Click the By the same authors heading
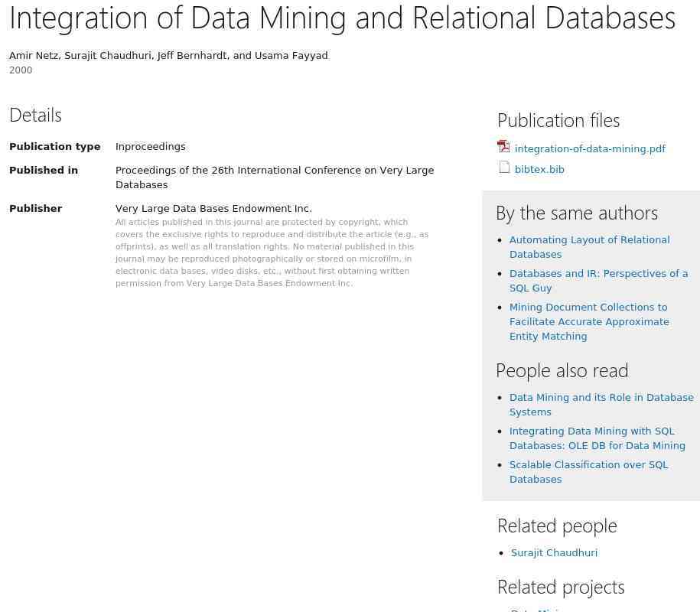 tap(577, 213)
